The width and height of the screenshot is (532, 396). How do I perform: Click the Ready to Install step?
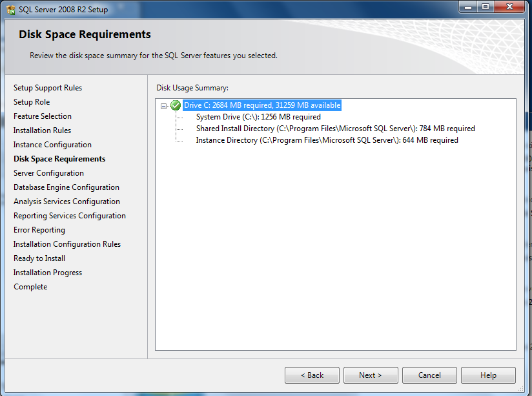pos(39,258)
